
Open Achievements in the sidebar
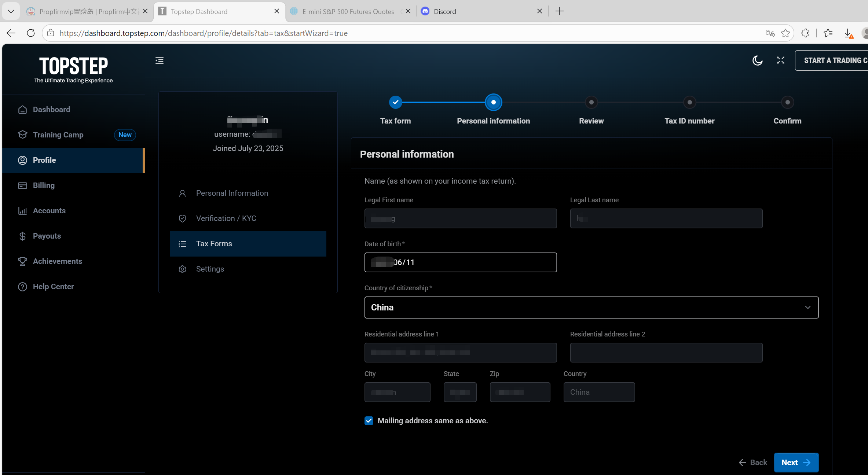click(73, 261)
